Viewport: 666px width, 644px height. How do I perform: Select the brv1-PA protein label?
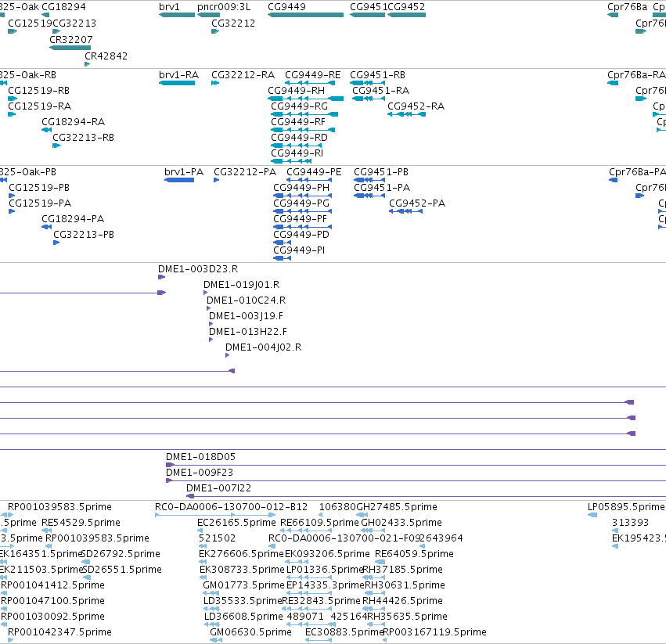point(184,172)
